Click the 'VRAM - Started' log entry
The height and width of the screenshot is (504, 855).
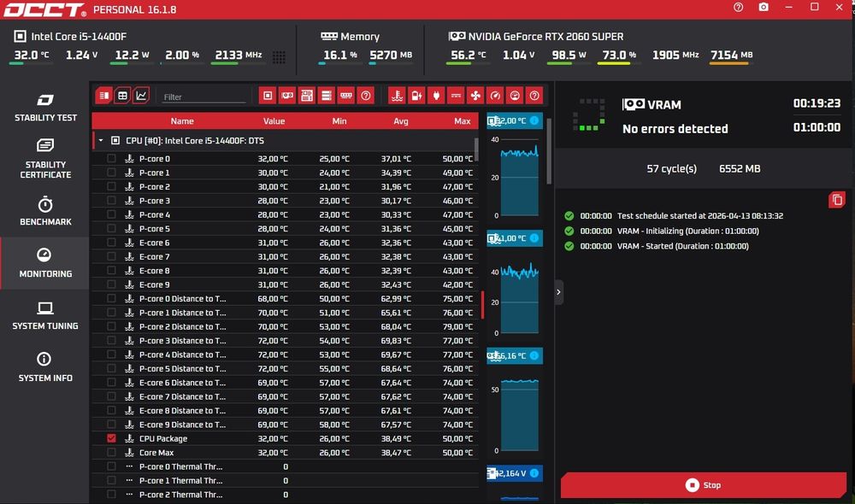pos(683,246)
